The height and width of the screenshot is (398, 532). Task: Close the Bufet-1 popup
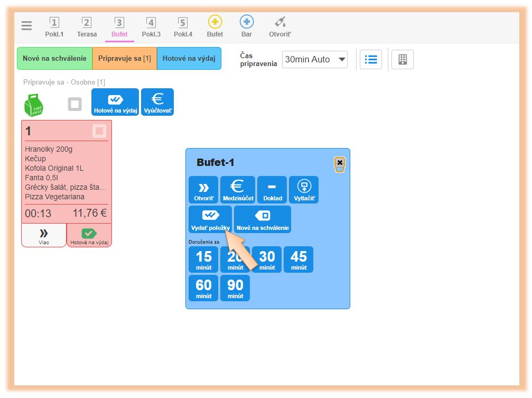point(340,163)
